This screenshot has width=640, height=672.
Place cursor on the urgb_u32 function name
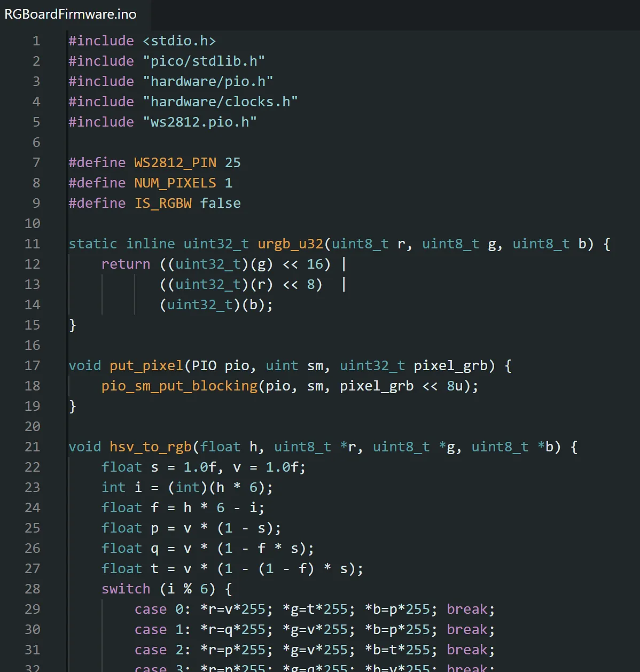coord(290,244)
